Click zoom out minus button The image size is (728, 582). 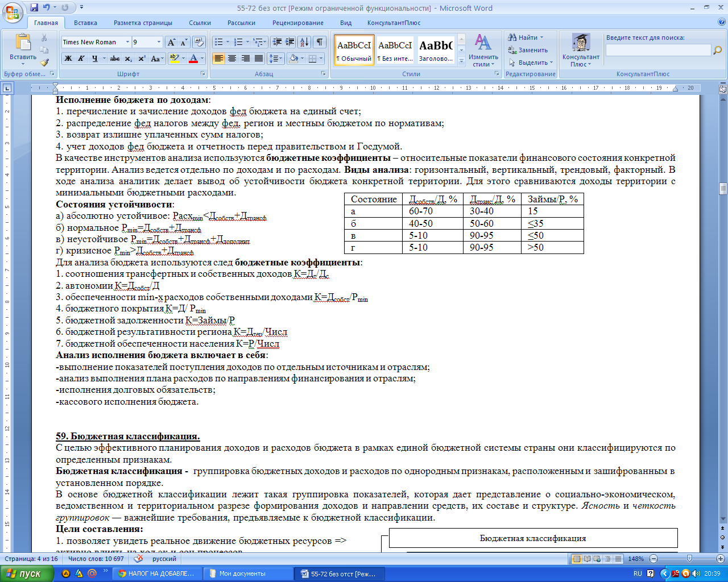(653, 559)
